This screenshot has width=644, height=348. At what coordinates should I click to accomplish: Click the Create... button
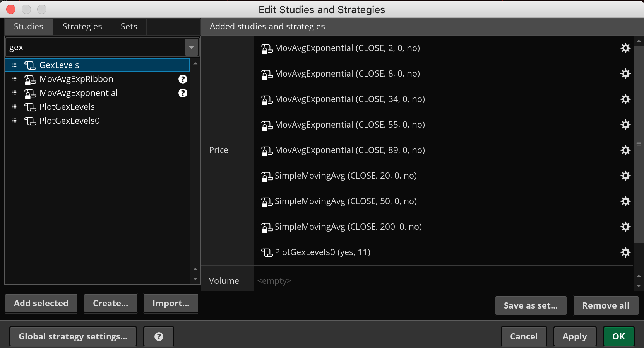pos(111,303)
